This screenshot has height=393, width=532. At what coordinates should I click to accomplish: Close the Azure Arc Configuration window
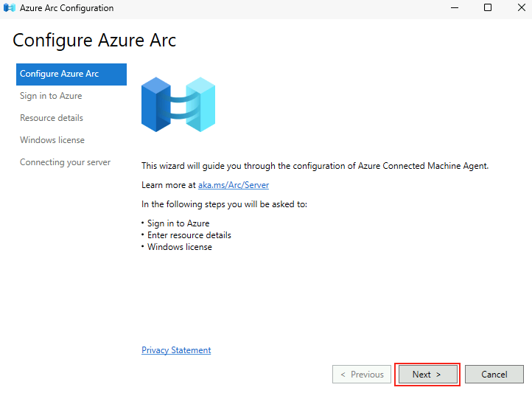pos(522,8)
